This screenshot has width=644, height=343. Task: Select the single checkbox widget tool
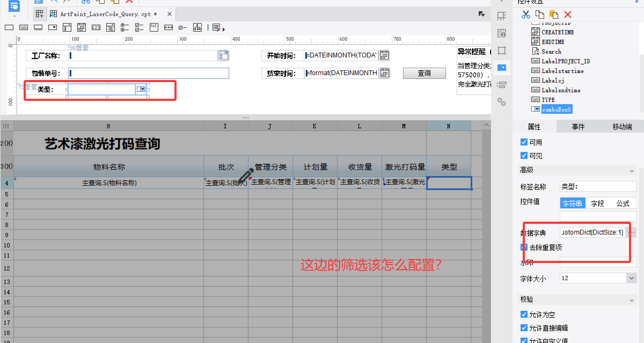pyautogui.click(x=183, y=27)
